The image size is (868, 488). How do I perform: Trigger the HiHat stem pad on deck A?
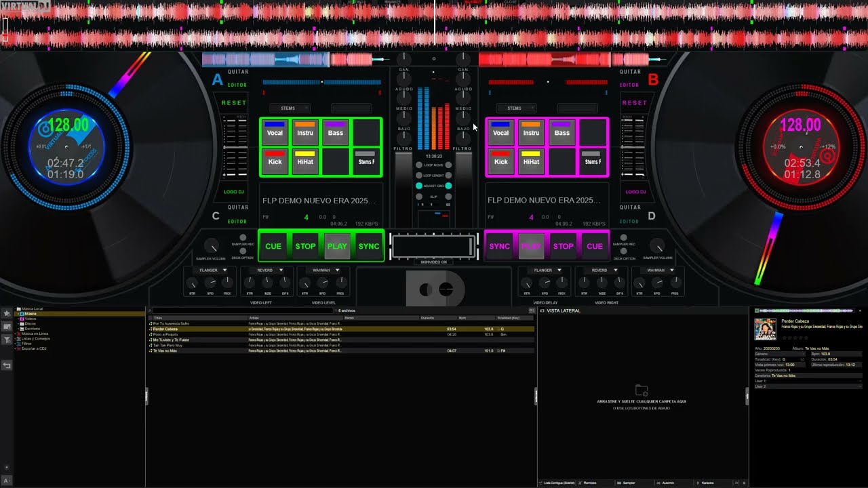(305, 162)
